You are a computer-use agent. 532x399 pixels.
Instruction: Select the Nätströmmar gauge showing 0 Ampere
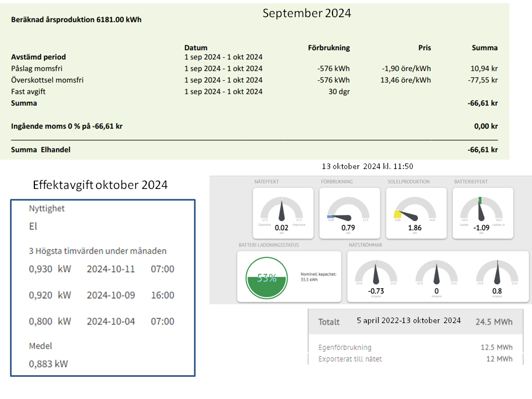tap(437, 277)
